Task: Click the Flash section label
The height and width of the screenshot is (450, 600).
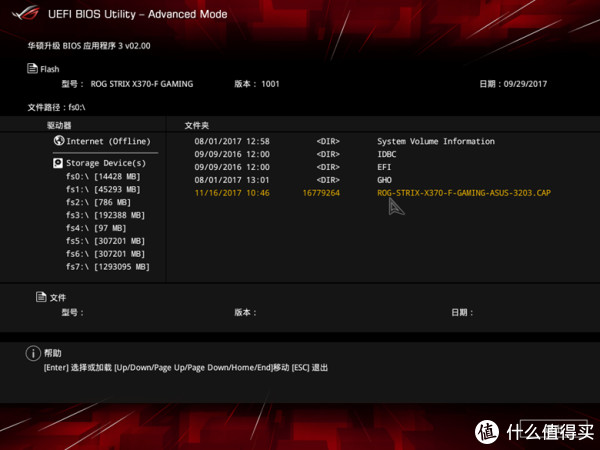Action: tap(50, 69)
